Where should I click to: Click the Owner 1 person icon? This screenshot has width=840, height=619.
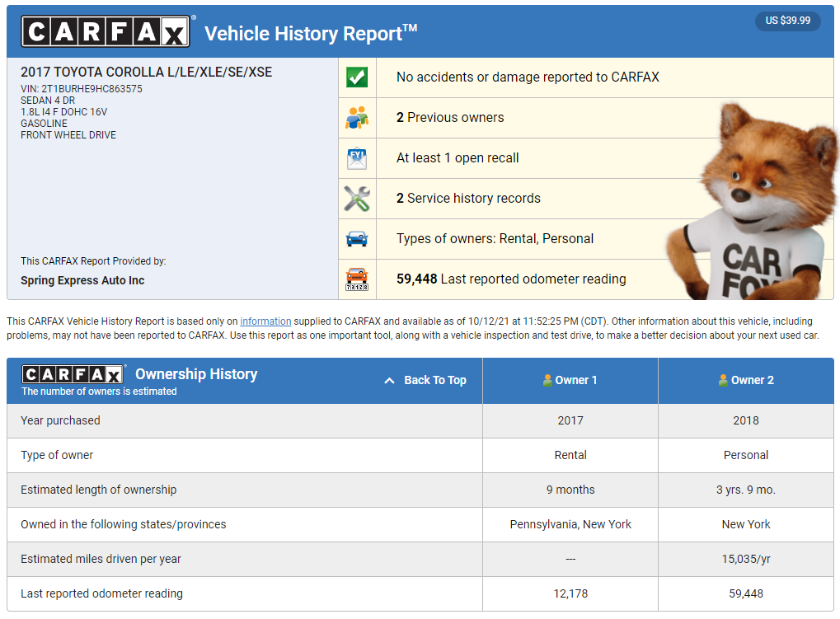point(547,380)
